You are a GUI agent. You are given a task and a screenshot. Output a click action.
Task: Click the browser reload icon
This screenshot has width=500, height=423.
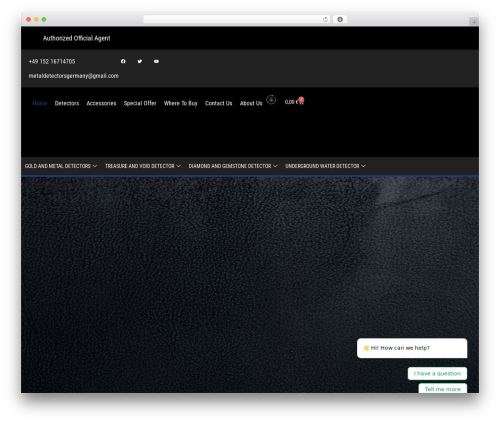[325, 19]
